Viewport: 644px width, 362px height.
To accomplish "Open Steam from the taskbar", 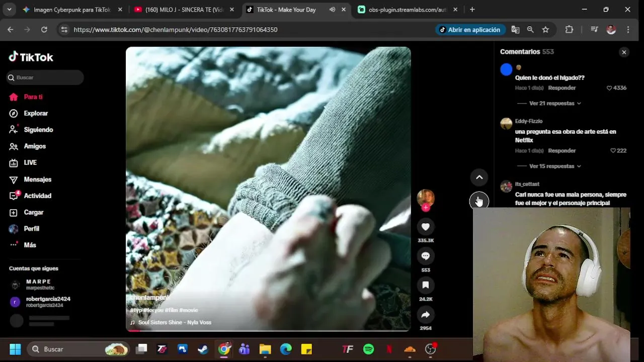I will (x=203, y=349).
